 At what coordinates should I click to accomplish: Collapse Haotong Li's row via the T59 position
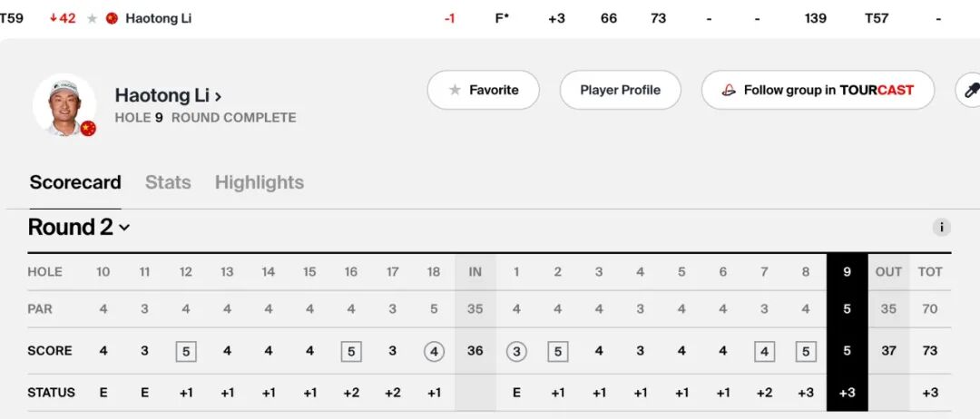pyautogui.click(x=12, y=18)
